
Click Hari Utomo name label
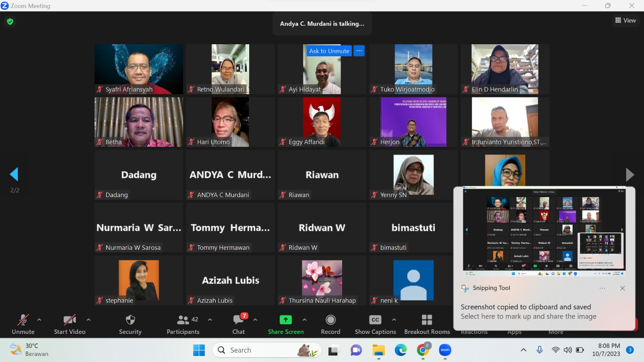click(213, 142)
